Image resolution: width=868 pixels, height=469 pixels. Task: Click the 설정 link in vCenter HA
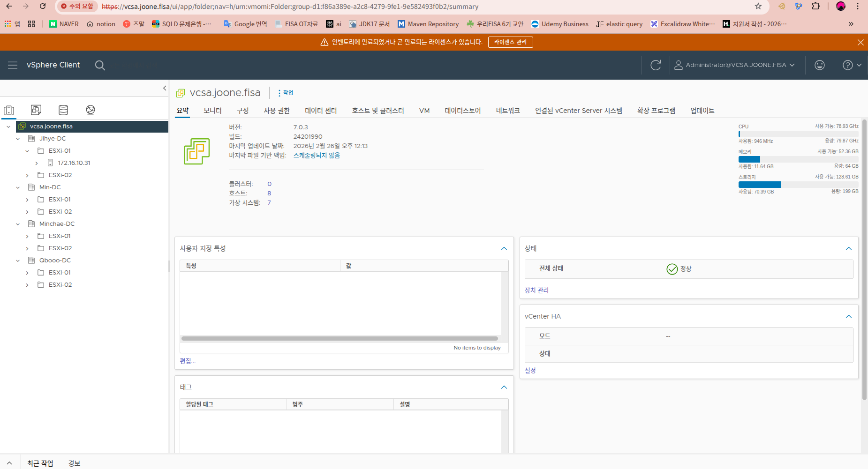[x=530, y=371]
